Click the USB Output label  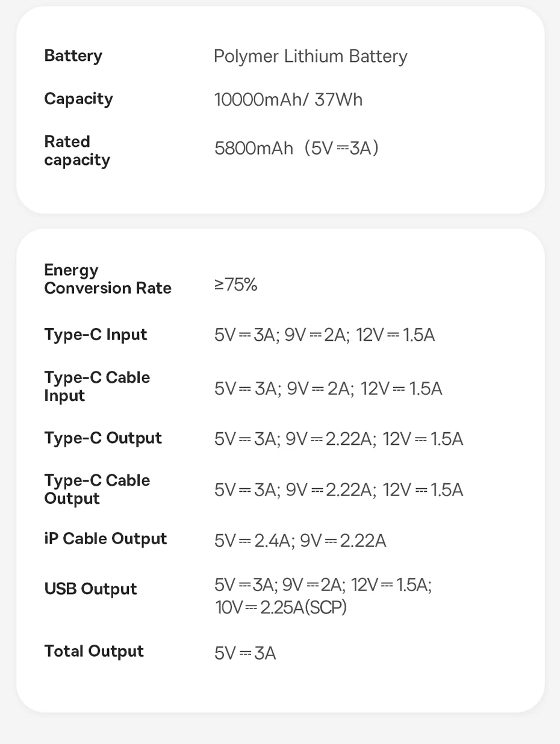tap(90, 589)
